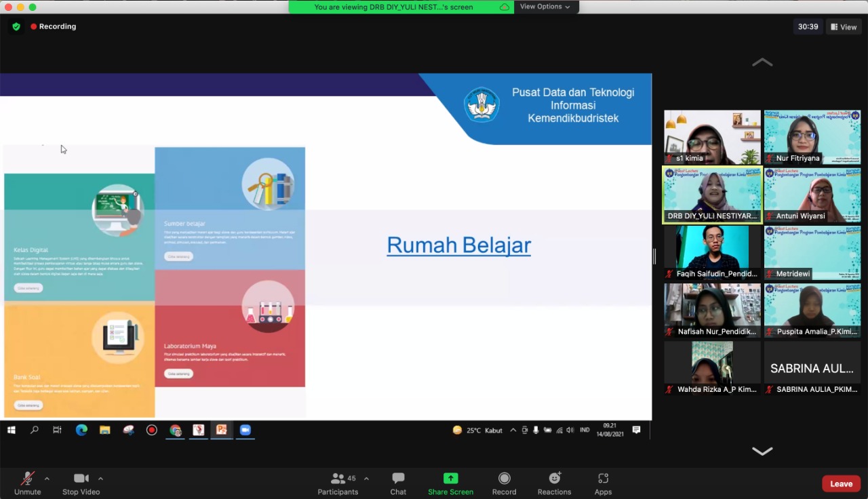
Task: Select Faqih Saifudin's video thumbnail
Action: pos(712,253)
